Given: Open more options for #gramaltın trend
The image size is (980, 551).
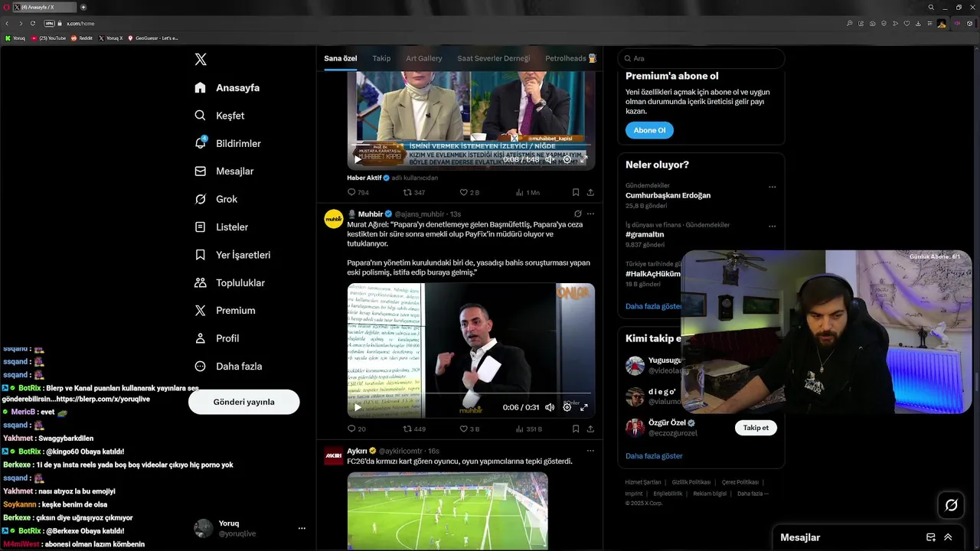Looking at the screenshot, I should (772, 227).
